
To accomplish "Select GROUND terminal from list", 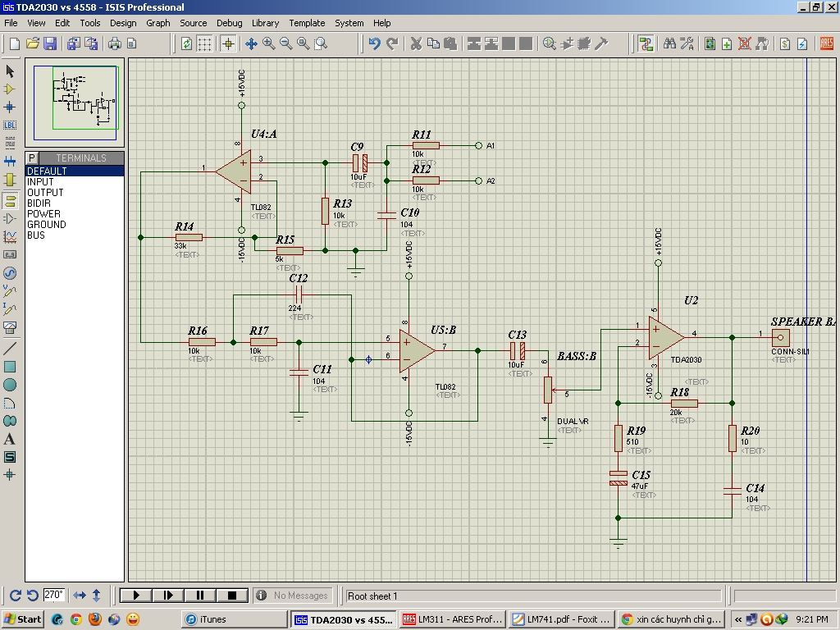I will click(75, 225).
